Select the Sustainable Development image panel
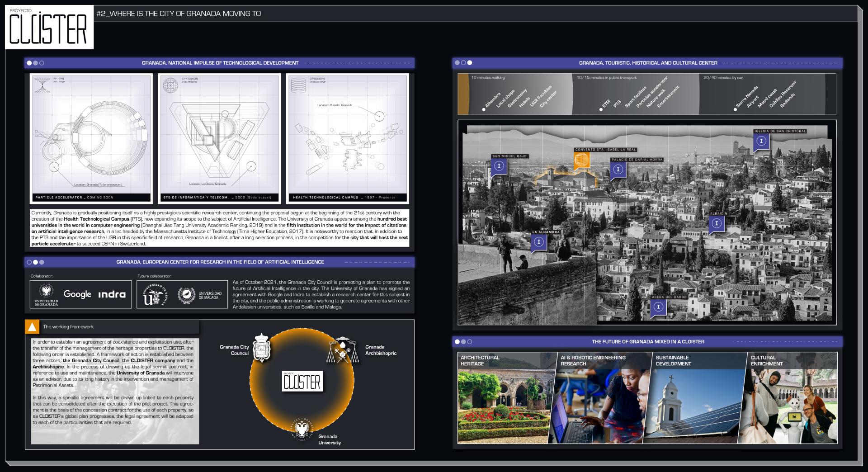 coord(694,398)
